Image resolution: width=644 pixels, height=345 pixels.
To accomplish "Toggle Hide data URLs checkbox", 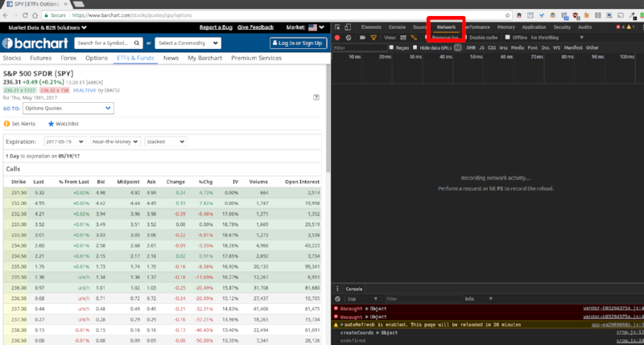I will (415, 47).
